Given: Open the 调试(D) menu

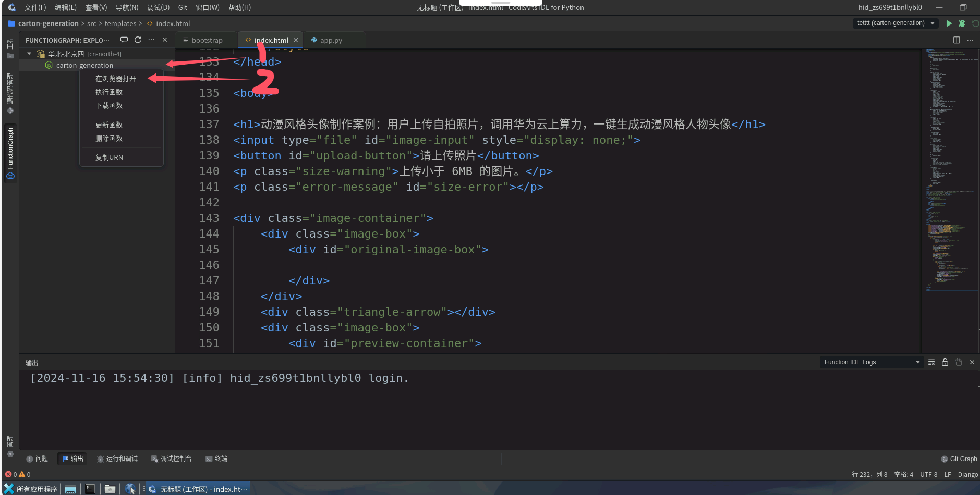Looking at the screenshot, I should 159,7.
